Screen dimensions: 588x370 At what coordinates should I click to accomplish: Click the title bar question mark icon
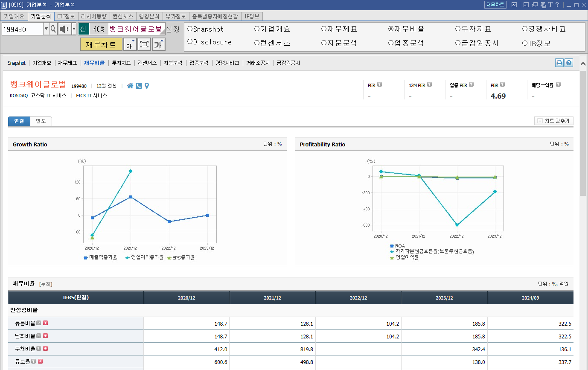(557, 5)
